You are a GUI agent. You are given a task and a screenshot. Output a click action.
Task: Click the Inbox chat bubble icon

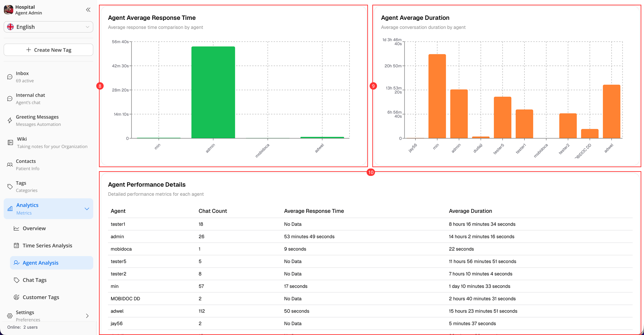tap(10, 77)
